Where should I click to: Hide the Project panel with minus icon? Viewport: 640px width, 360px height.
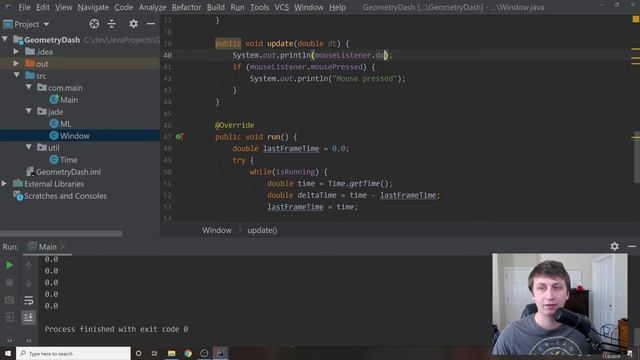(x=151, y=24)
